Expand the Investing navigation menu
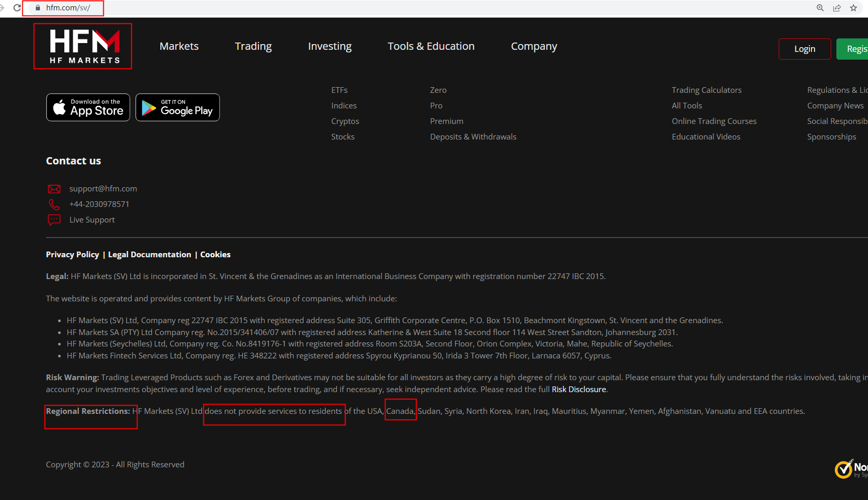The width and height of the screenshot is (868, 500). [329, 46]
